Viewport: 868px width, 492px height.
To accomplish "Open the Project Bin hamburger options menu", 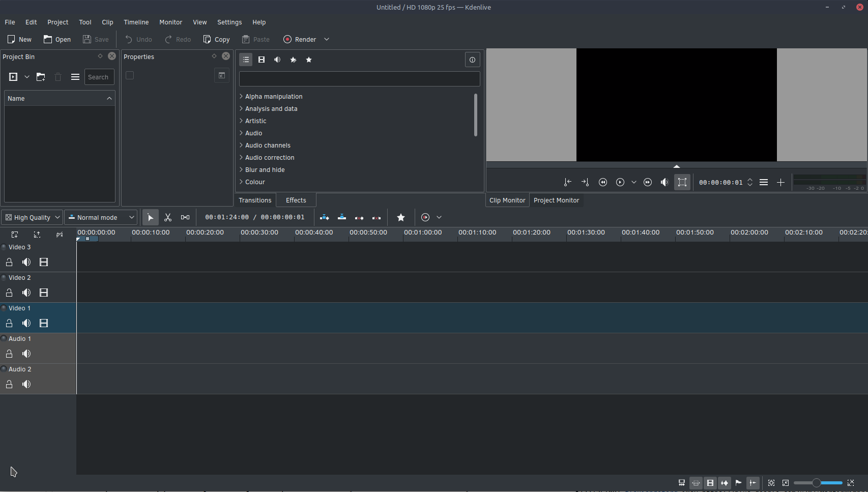I will coord(75,77).
